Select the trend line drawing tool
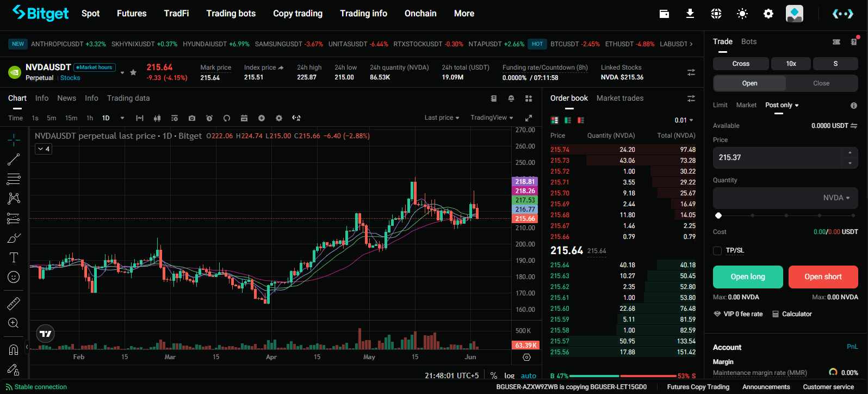 point(14,159)
